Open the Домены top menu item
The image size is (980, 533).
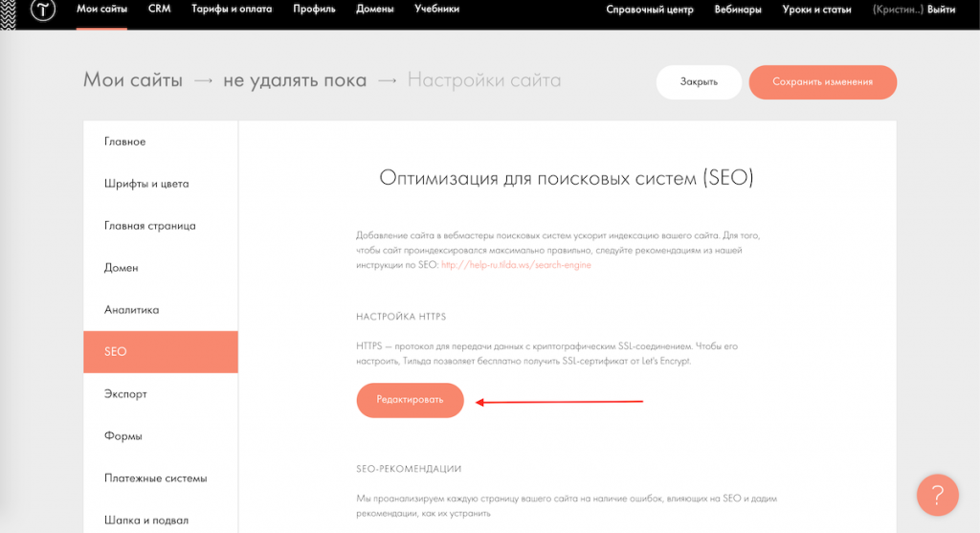click(374, 10)
